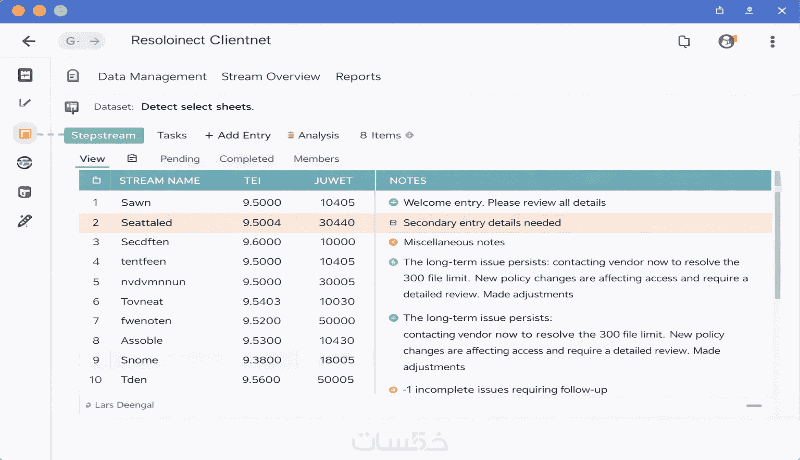Image resolution: width=800 pixels, height=460 pixels.
Task: Select the Stepstream button
Action: coord(104,135)
